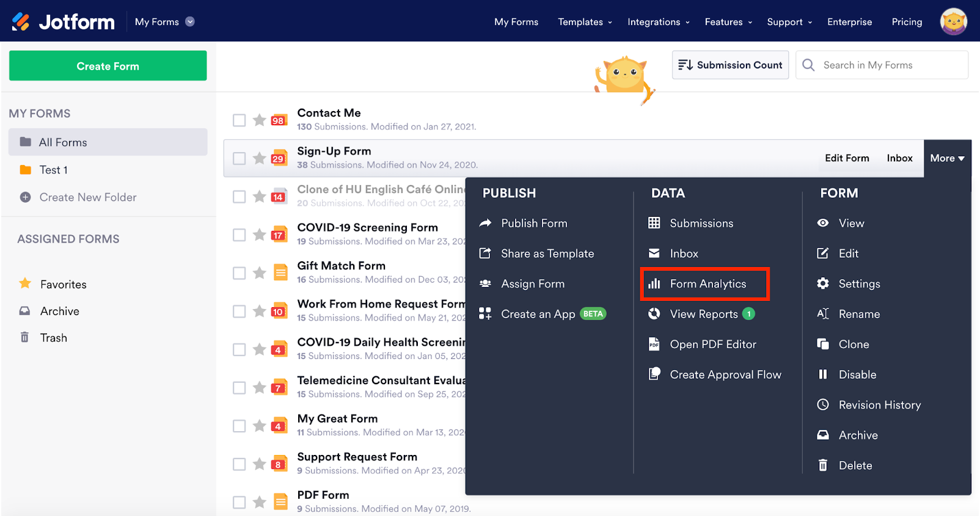980x516 pixels.
Task: Open the All Forms folder
Action: point(108,142)
